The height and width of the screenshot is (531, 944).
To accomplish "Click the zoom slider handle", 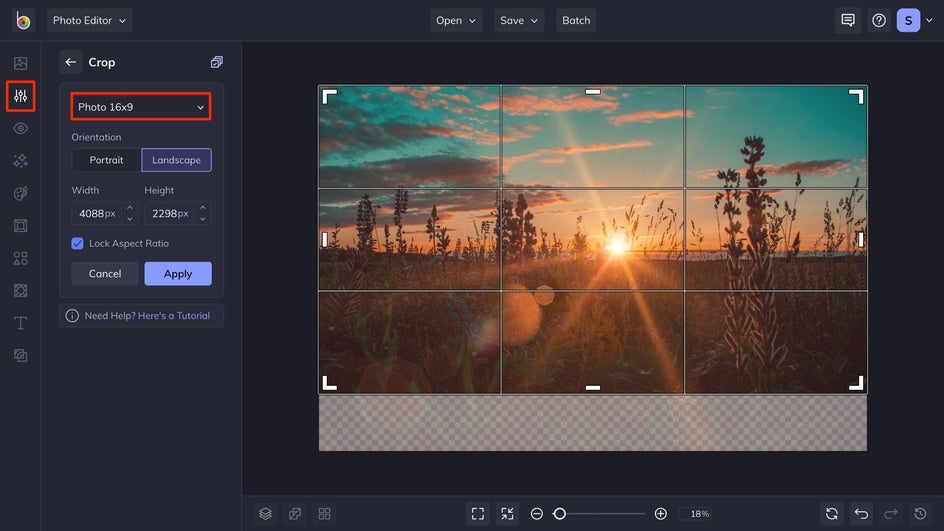I will click(x=560, y=513).
